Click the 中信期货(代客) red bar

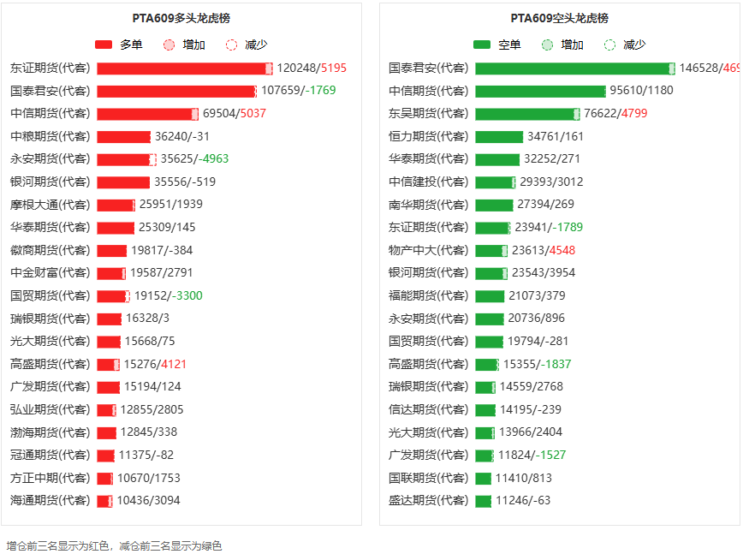tap(148, 114)
